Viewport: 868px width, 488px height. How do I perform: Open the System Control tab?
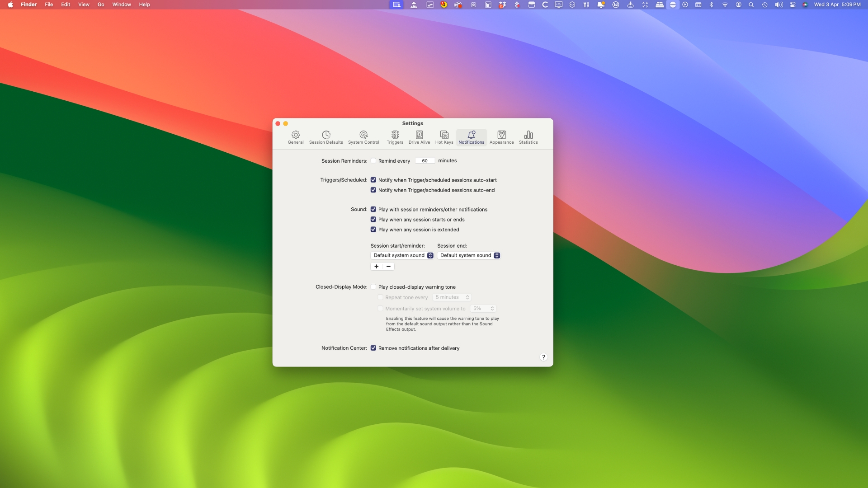[363, 137]
